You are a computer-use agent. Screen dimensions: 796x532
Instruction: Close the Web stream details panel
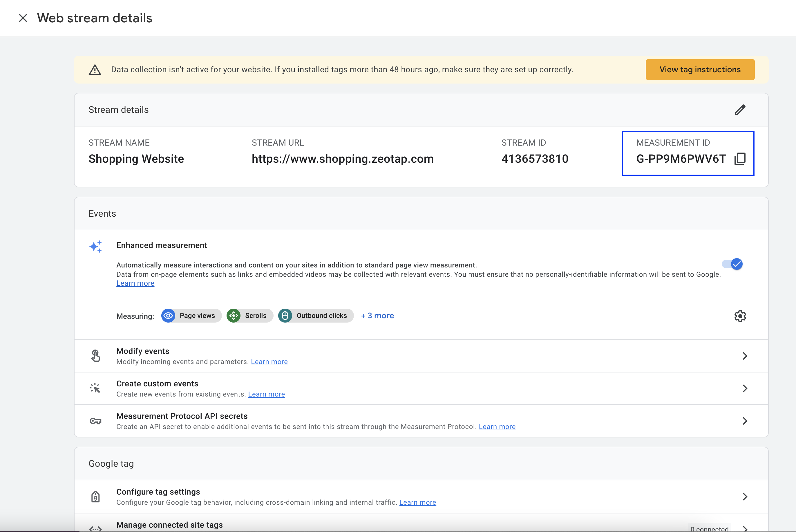[x=23, y=18]
